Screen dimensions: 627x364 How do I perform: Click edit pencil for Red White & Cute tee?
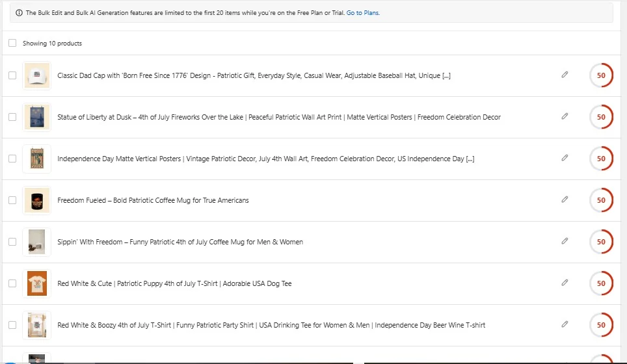(565, 283)
